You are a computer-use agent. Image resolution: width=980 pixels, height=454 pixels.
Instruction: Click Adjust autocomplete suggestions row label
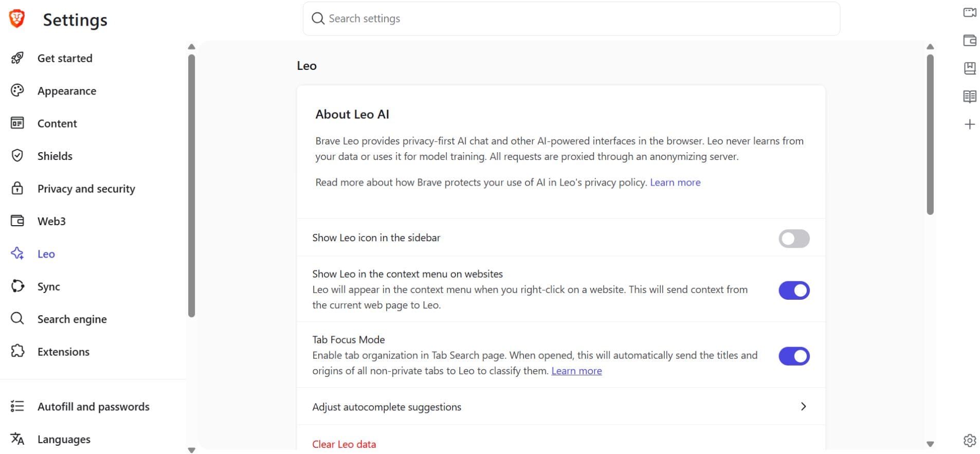[387, 407]
